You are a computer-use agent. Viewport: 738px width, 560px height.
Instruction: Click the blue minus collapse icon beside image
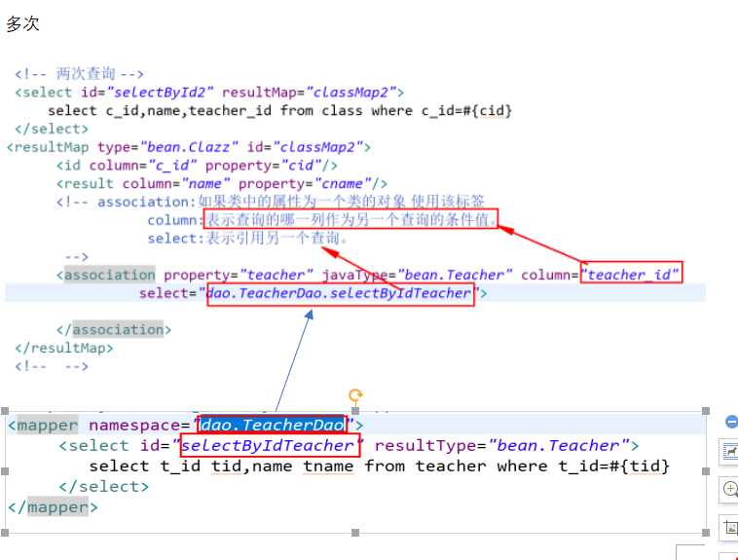[x=731, y=422]
